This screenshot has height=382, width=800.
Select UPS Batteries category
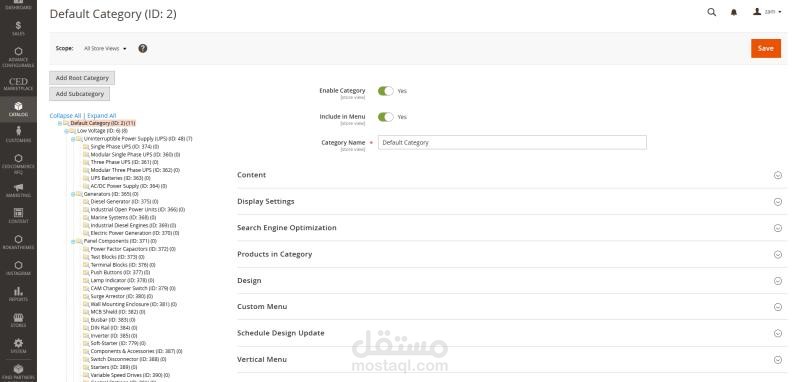click(x=120, y=179)
